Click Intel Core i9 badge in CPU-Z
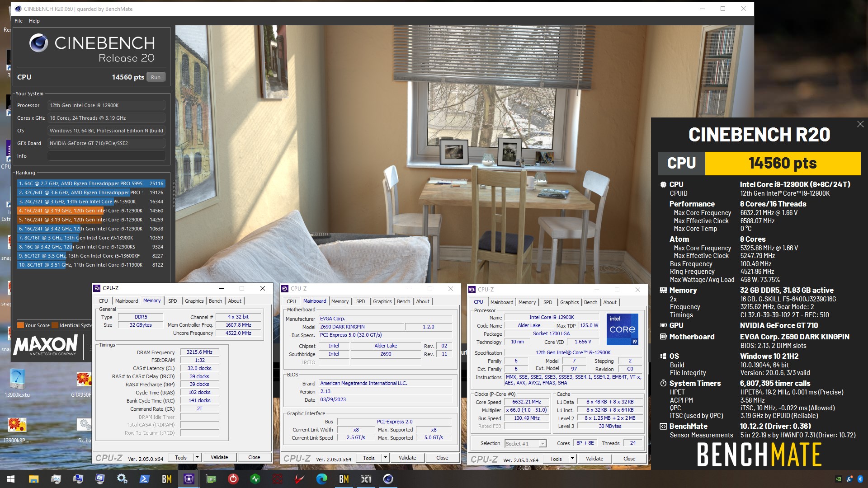 point(623,329)
